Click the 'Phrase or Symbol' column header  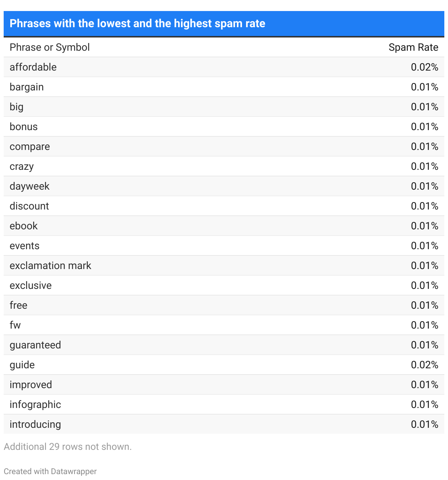(x=50, y=47)
